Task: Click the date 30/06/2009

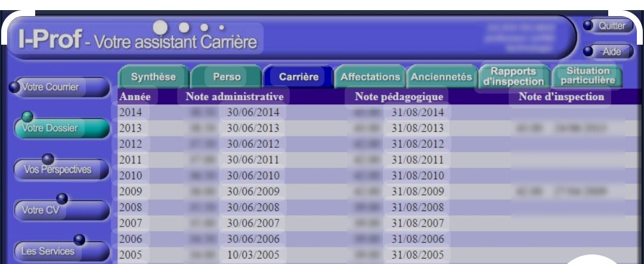Action: click(253, 191)
